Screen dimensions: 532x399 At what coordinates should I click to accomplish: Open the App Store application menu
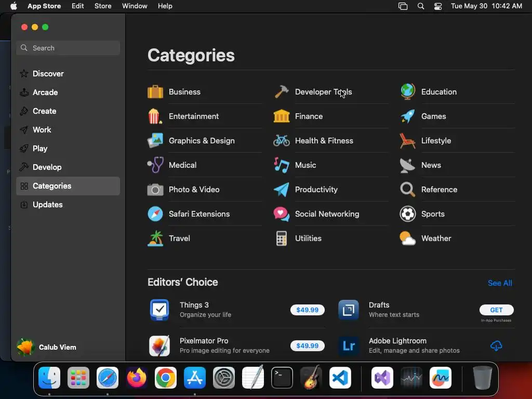pyautogui.click(x=44, y=6)
